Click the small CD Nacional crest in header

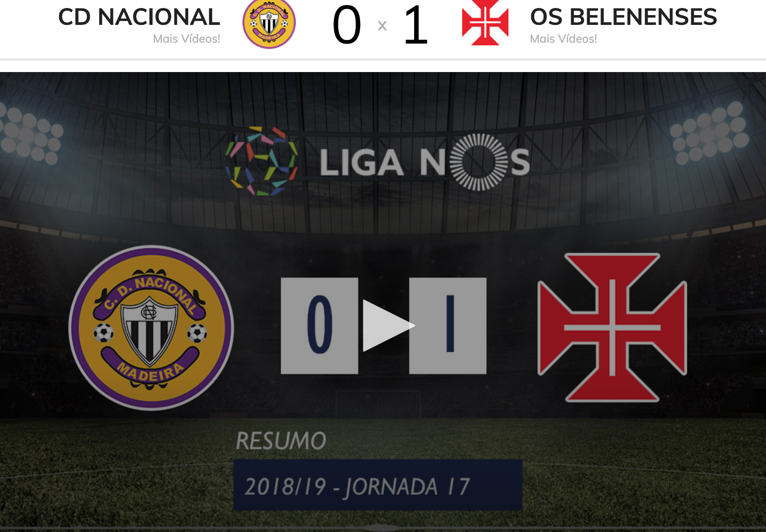(x=269, y=24)
